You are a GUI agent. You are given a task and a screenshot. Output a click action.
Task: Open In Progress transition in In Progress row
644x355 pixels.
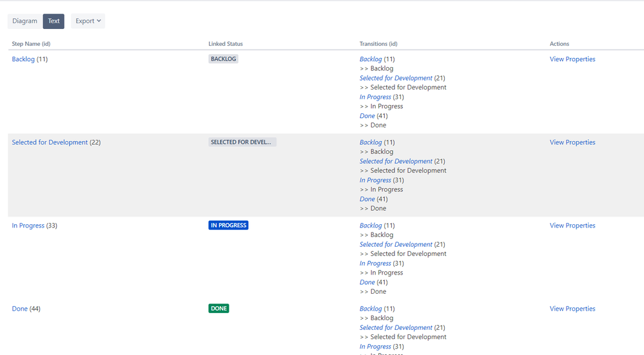375,264
